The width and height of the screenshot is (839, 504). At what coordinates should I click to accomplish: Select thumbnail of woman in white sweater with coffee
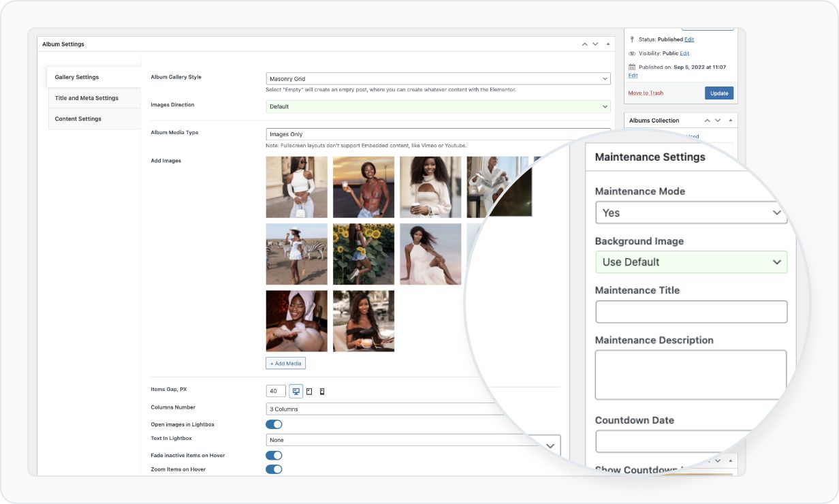[x=430, y=187]
